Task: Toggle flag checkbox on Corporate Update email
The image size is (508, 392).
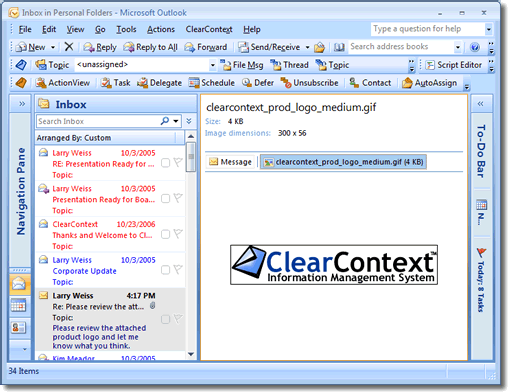Action: [165, 270]
